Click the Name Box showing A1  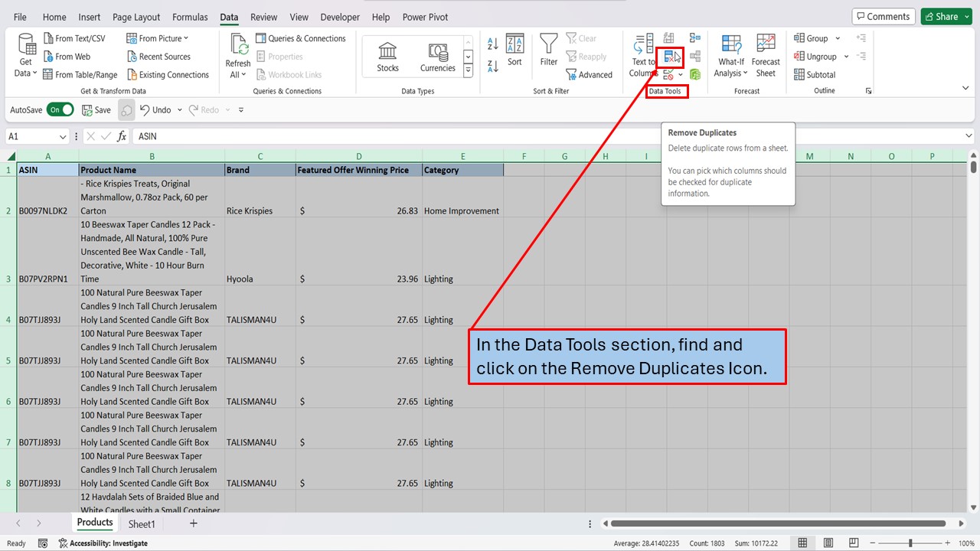point(32,135)
